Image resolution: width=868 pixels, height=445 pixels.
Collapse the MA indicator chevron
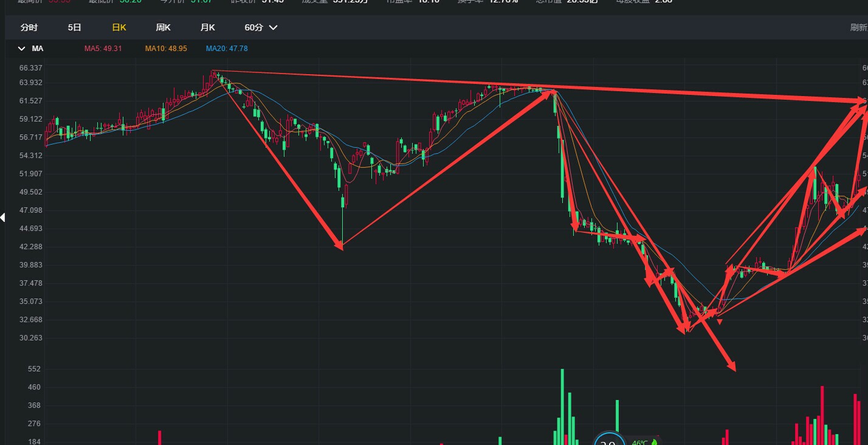click(x=22, y=49)
